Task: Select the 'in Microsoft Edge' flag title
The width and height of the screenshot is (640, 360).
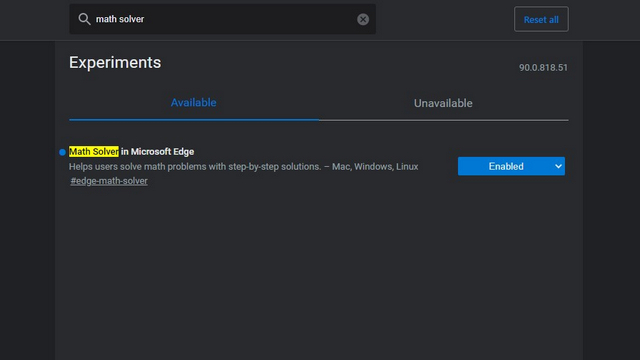Action: pos(158,151)
